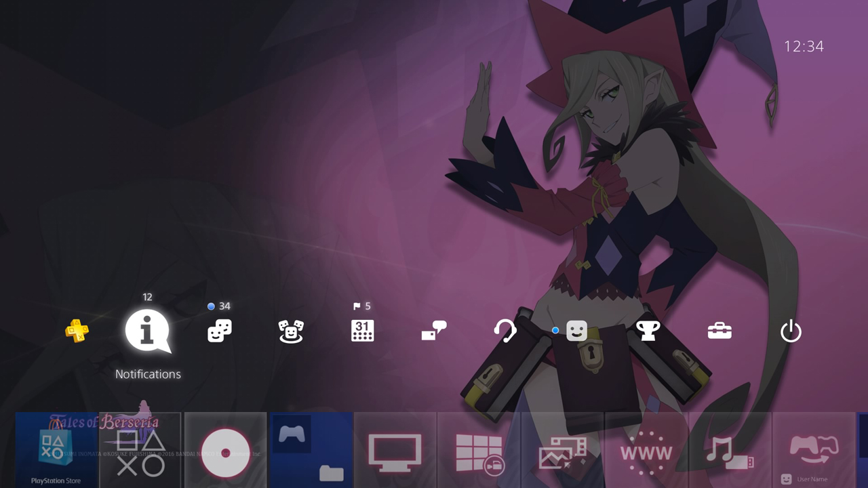Viewport: 868px width, 488px height.
Task: Click the friends count 34
Action: [224, 306]
